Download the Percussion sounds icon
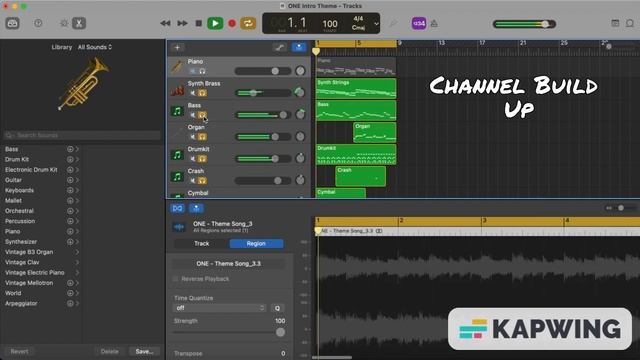The image size is (640, 360). point(70,221)
